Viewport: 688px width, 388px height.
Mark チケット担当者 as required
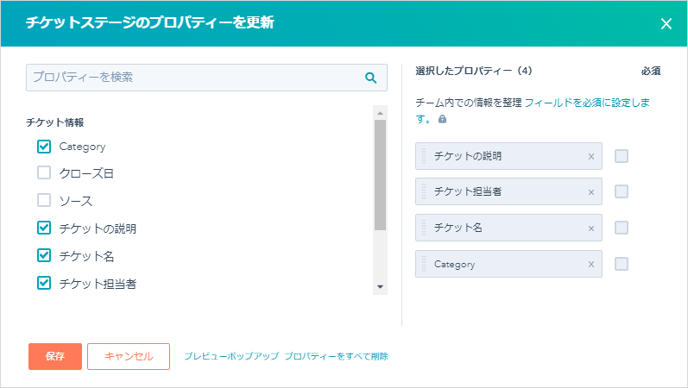621,191
